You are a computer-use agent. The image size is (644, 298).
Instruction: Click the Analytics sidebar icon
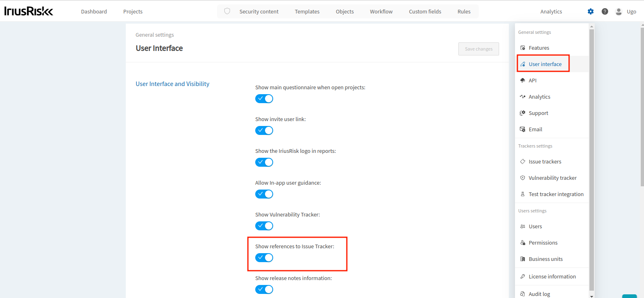point(523,97)
